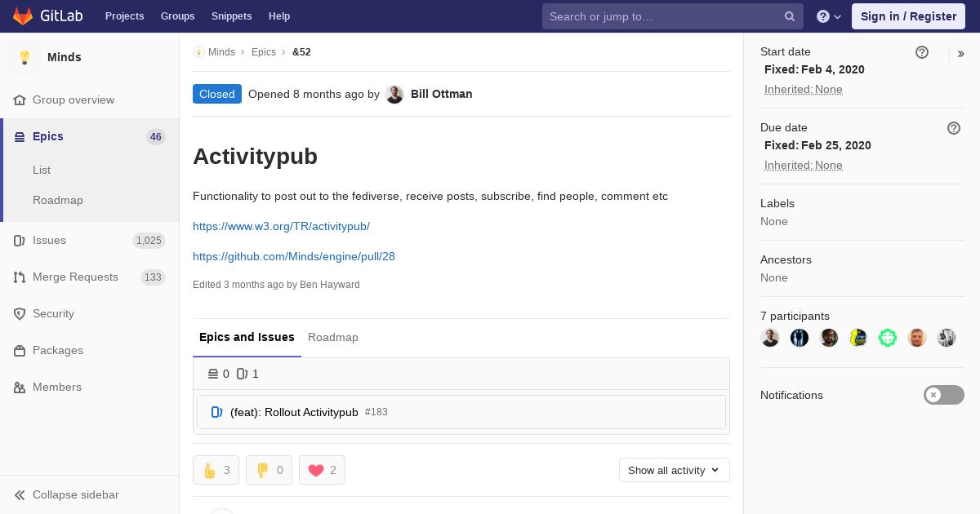
Task: Click second participant avatar
Action: 800,338
